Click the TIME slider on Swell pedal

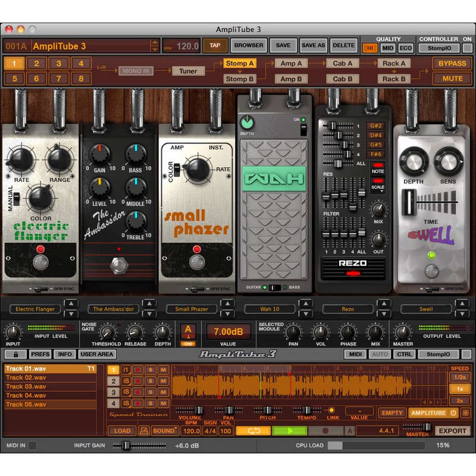409,202
